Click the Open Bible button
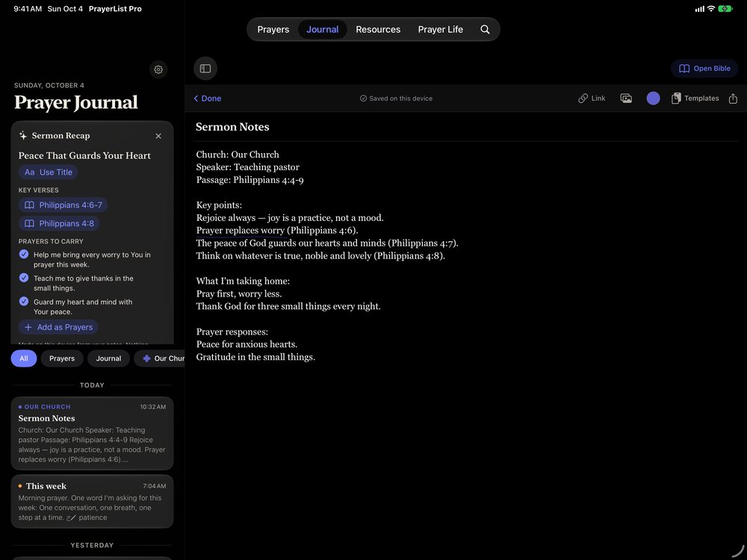Screen dimensions: 747x560 704,69
